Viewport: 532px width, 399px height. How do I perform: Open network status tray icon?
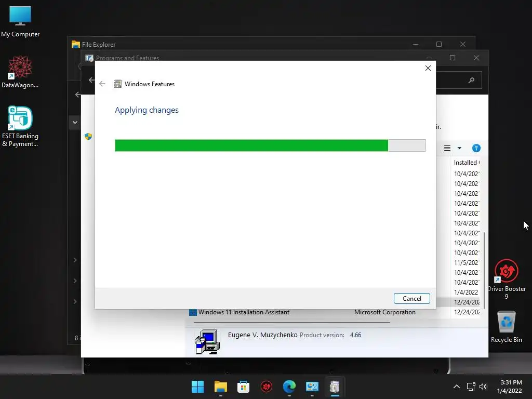click(471, 387)
